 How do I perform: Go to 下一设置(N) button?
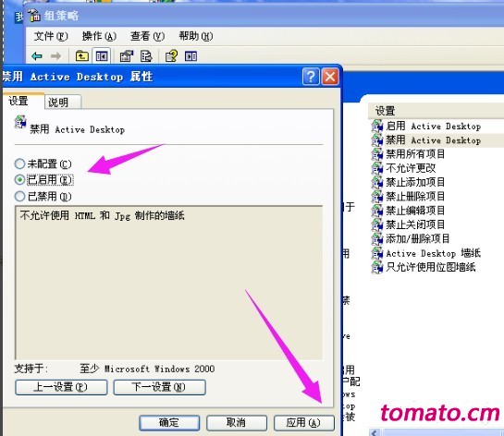(159, 387)
